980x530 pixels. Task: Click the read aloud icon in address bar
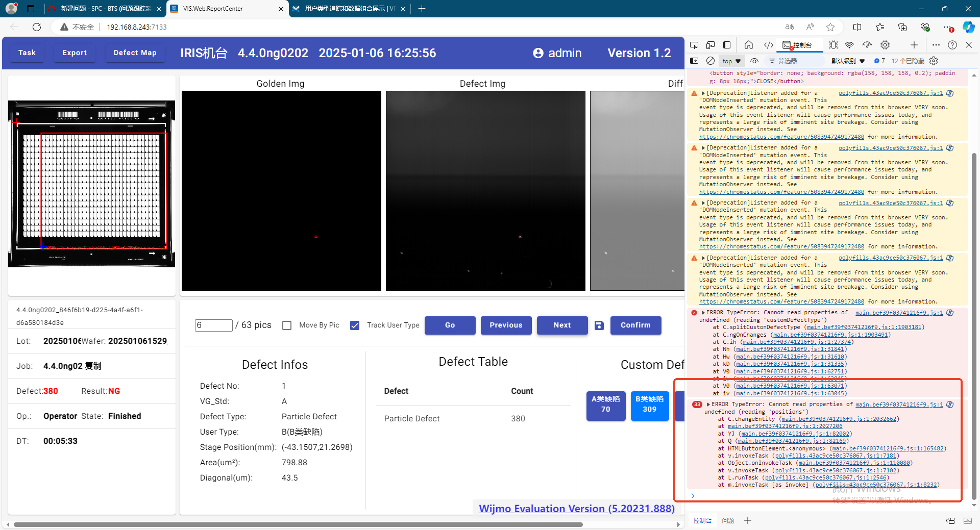tap(810, 27)
